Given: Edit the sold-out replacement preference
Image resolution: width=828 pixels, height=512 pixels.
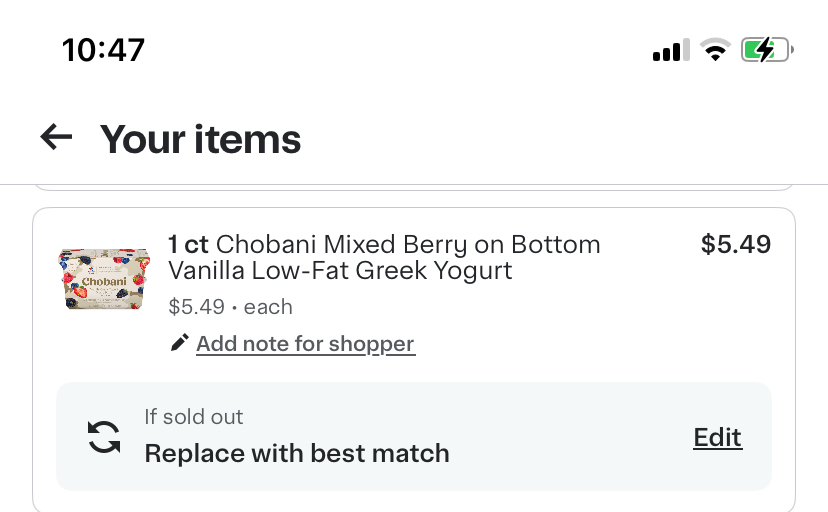Looking at the screenshot, I should tap(717, 437).
